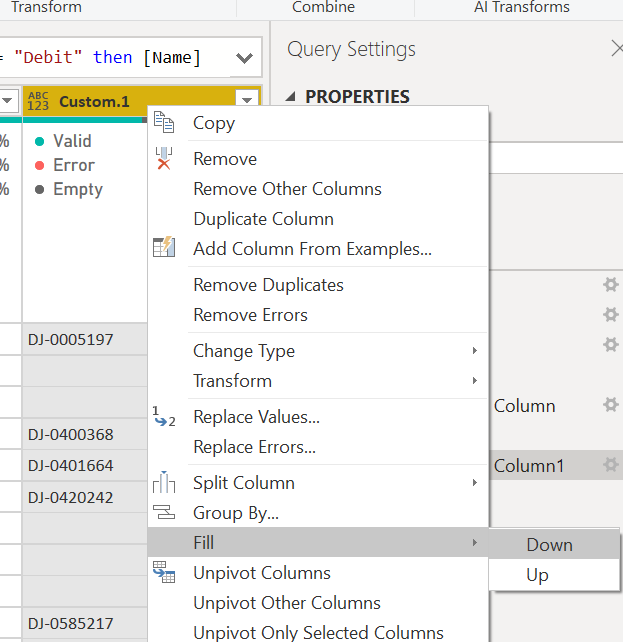Click the Copy icon in context menu
Image resolution: width=623 pixels, height=642 pixels.
pos(164,123)
